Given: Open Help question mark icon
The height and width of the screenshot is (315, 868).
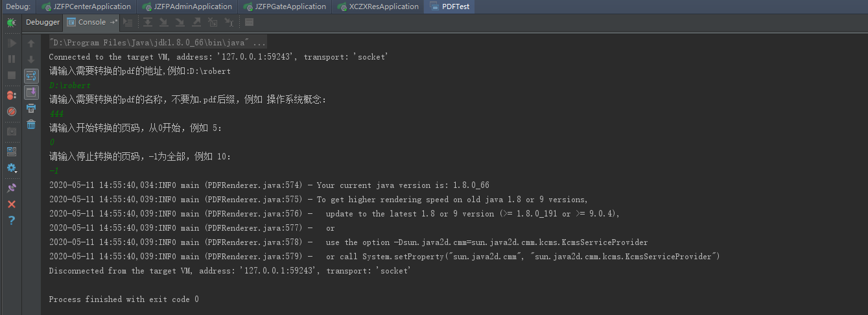Looking at the screenshot, I should (x=12, y=220).
